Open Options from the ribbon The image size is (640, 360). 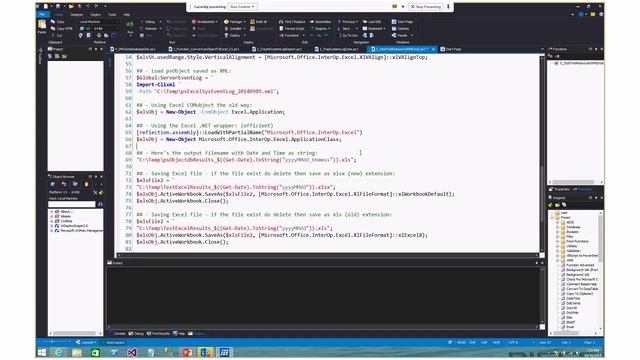click(x=400, y=29)
